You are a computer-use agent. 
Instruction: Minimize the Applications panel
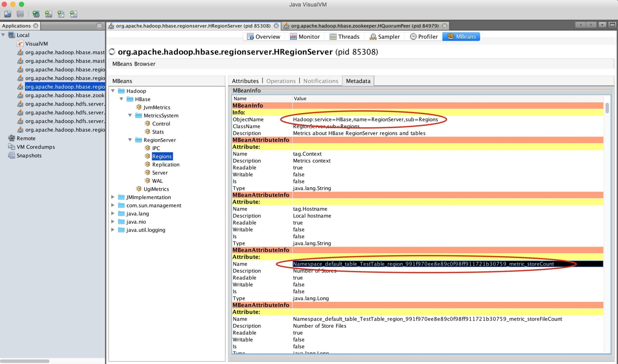point(99,26)
